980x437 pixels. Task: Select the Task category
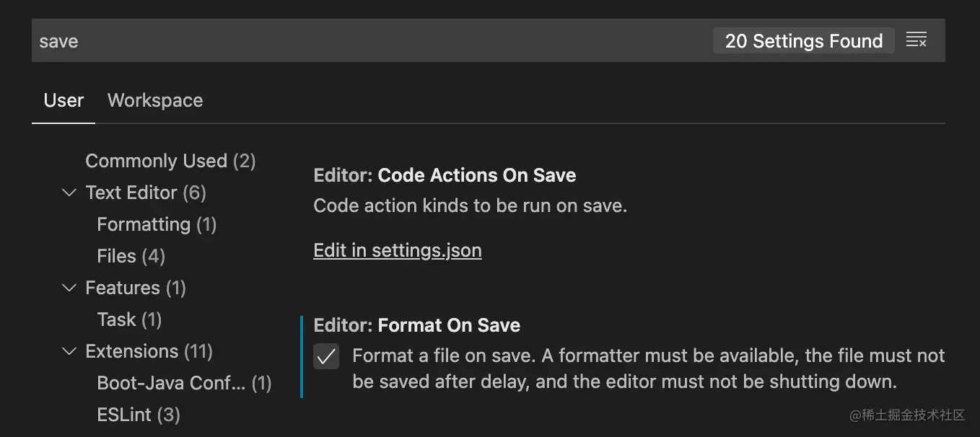tap(129, 319)
